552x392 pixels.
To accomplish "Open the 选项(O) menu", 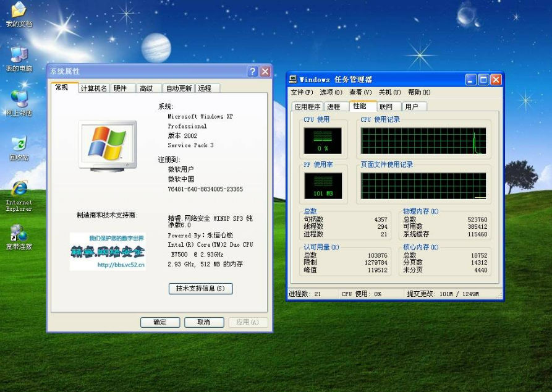I will (x=331, y=92).
